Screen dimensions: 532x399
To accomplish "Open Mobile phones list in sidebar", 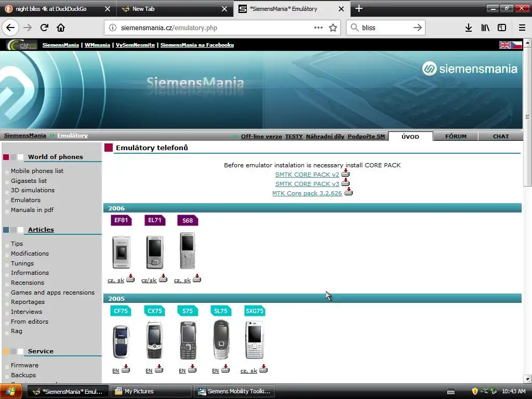I will (x=37, y=170).
